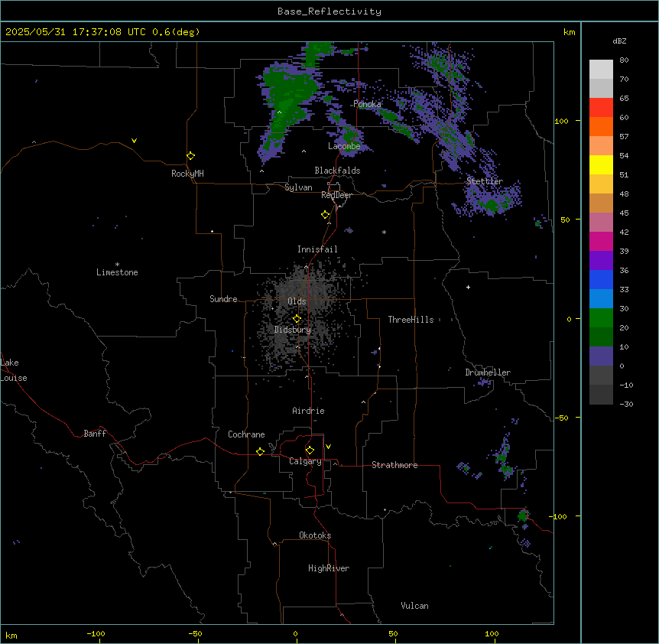This screenshot has width=659, height=644.
Task: Click the yellow station marker below Cochrane
Action: pyautogui.click(x=260, y=451)
